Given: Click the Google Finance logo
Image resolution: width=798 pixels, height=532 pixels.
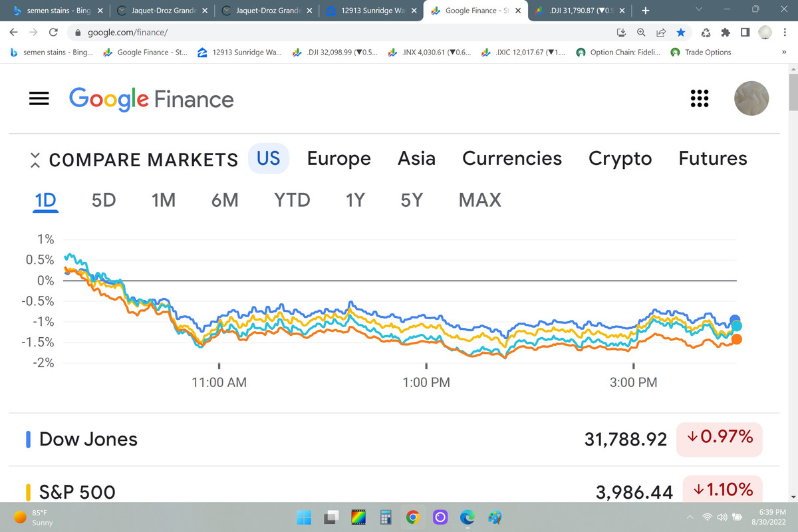Looking at the screenshot, I should pos(152,99).
